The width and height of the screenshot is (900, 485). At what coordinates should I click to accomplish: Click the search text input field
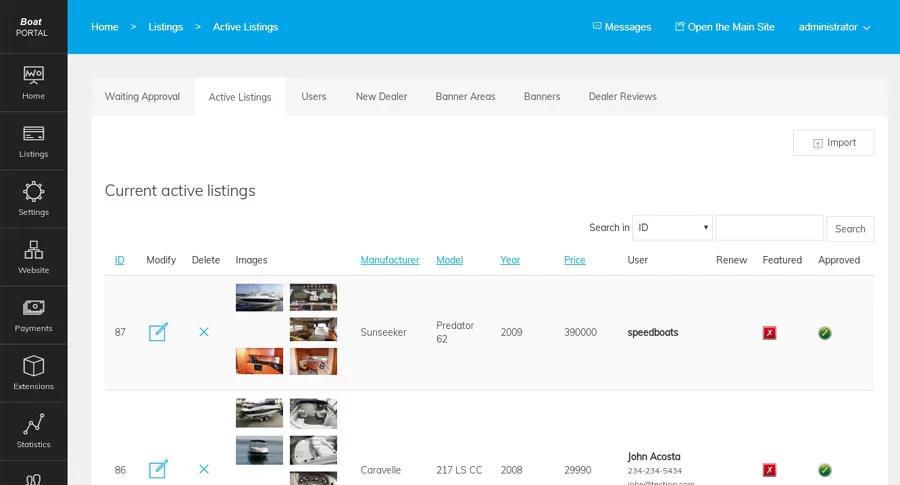pyautogui.click(x=768, y=228)
